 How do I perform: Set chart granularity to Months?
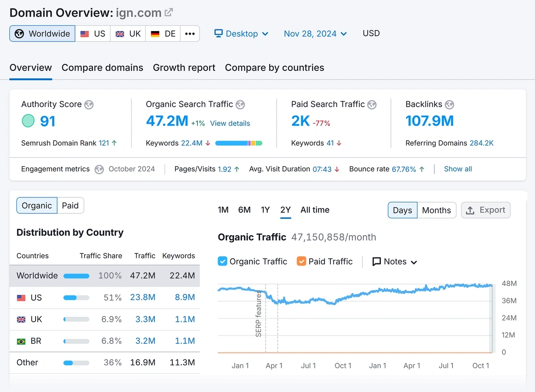pos(436,210)
